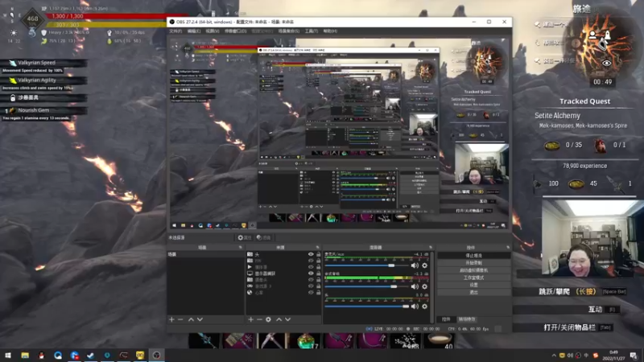Open the 编辑(E) menu in OBS
Viewport: 644px width, 362px height.
[194, 31]
